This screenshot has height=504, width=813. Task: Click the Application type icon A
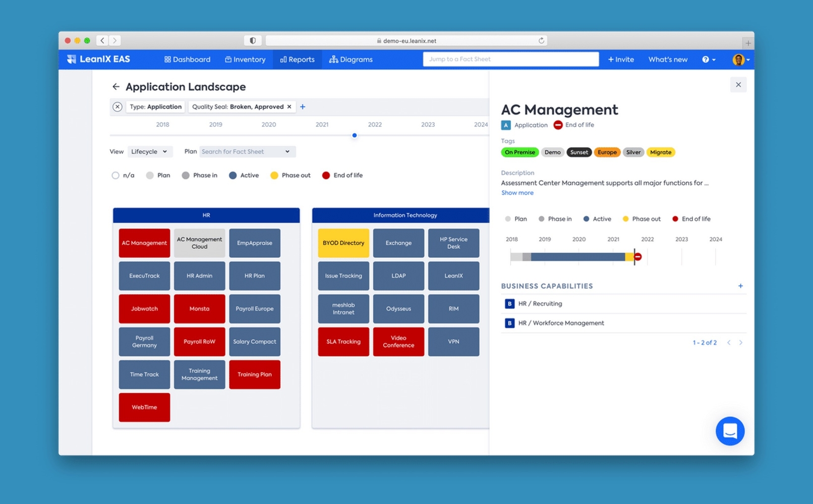pos(506,125)
